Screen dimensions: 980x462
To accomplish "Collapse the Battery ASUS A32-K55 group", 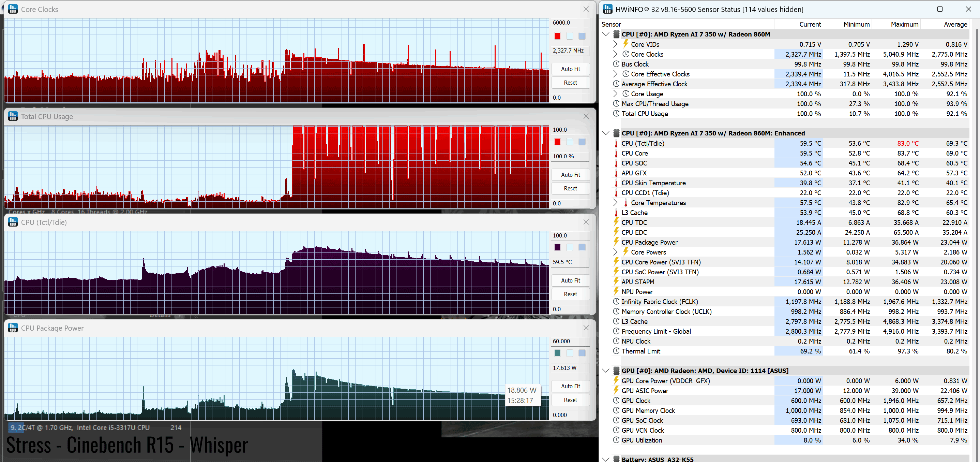I will point(606,459).
